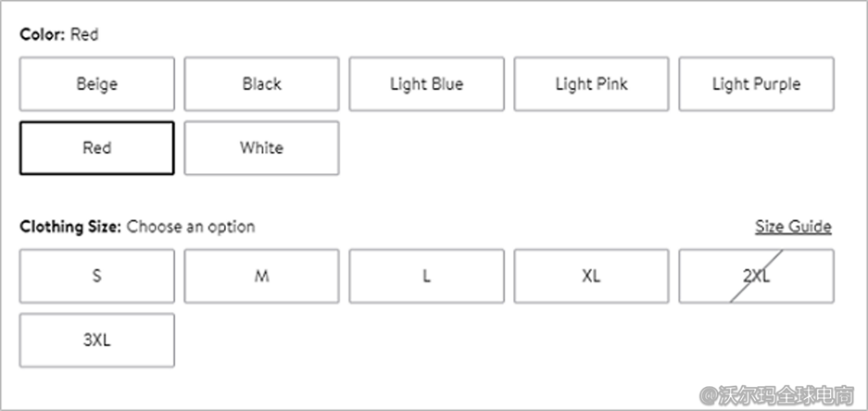Select clothing size XL

click(x=591, y=276)
